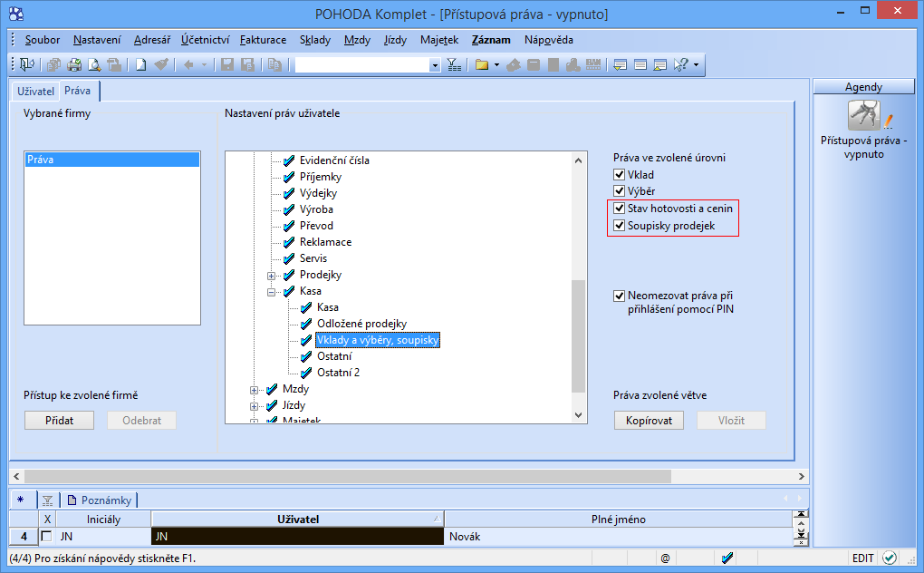Expand the Jízdy tree node
This screenshot has height=573, width=924.
point(254,406)
